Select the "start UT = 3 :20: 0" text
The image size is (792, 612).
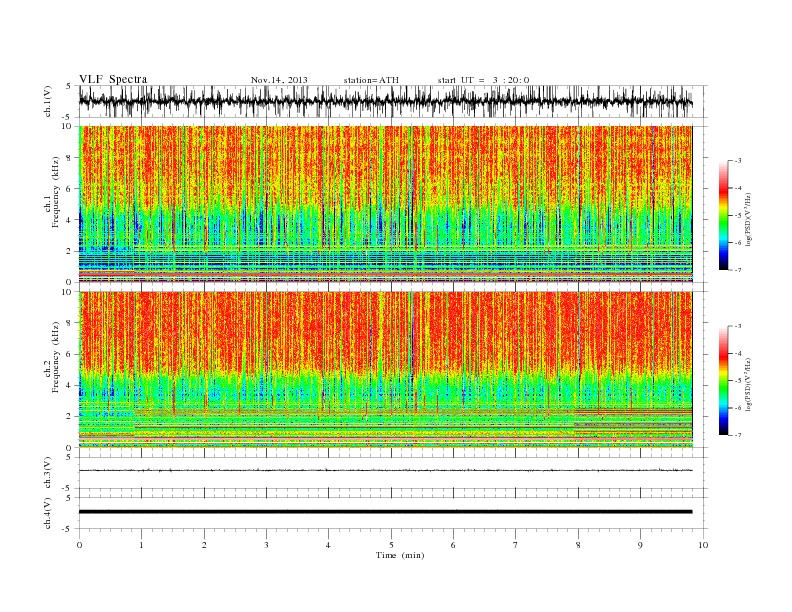[x=483, y=80]
